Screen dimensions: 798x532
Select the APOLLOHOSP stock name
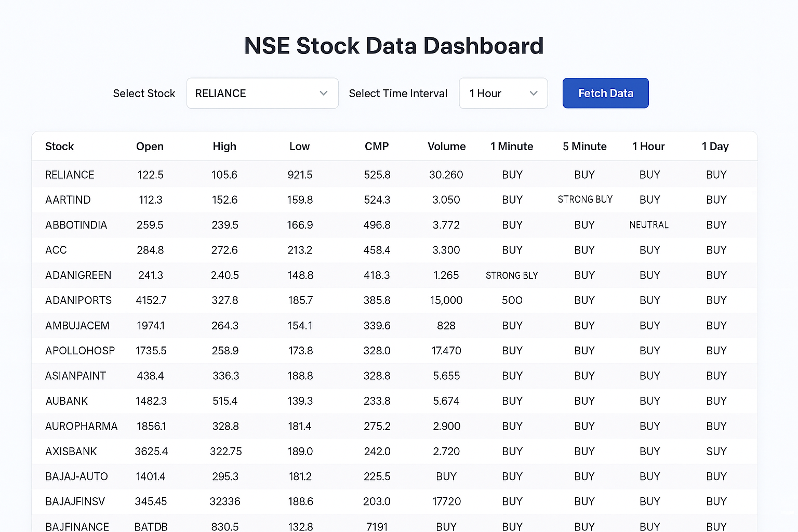(x=80, y=351)
